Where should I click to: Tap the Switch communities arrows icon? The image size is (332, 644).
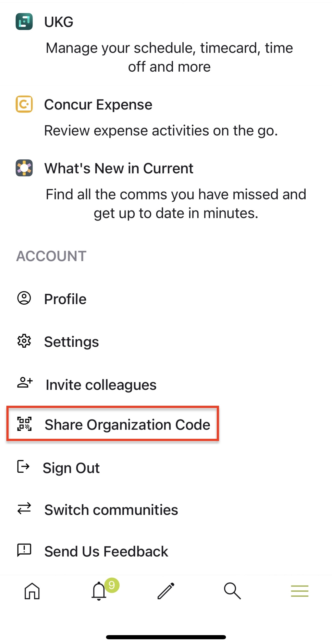24,508
